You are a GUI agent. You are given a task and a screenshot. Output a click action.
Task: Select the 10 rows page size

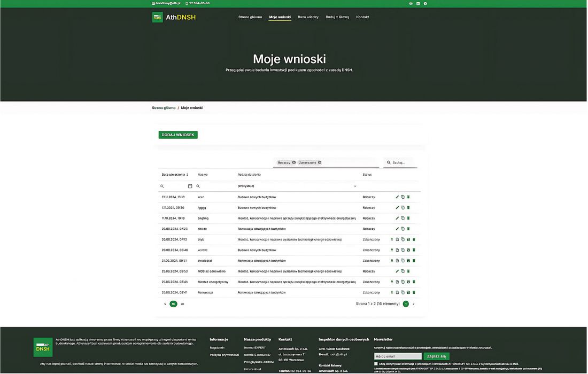pyautogui.click(x=173, y=305)
